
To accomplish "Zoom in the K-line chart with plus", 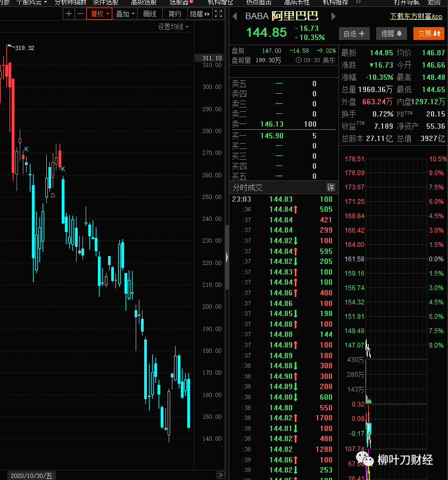I will pos(69,14).
